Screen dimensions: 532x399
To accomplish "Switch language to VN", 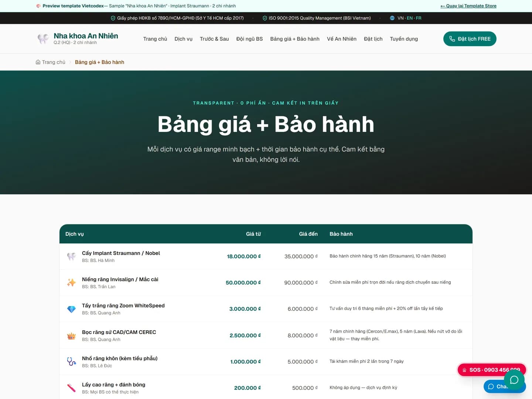I will (400, 18).
